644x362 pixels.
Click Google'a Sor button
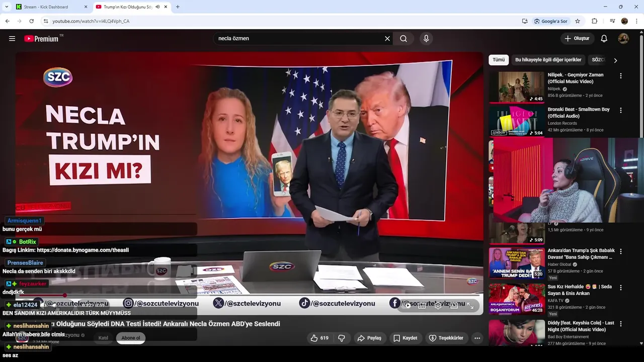(550, 21)
